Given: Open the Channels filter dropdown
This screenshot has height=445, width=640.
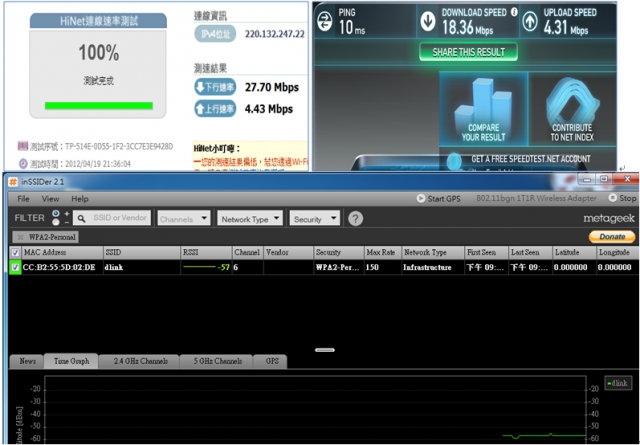Looking at the screenshot, I should click(184, 218).
